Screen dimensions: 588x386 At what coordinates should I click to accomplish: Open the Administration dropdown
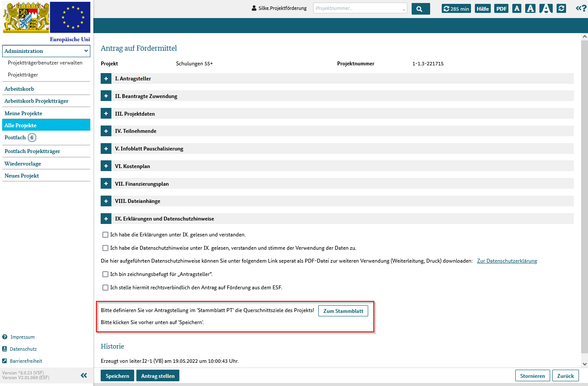tap(46, 51)
